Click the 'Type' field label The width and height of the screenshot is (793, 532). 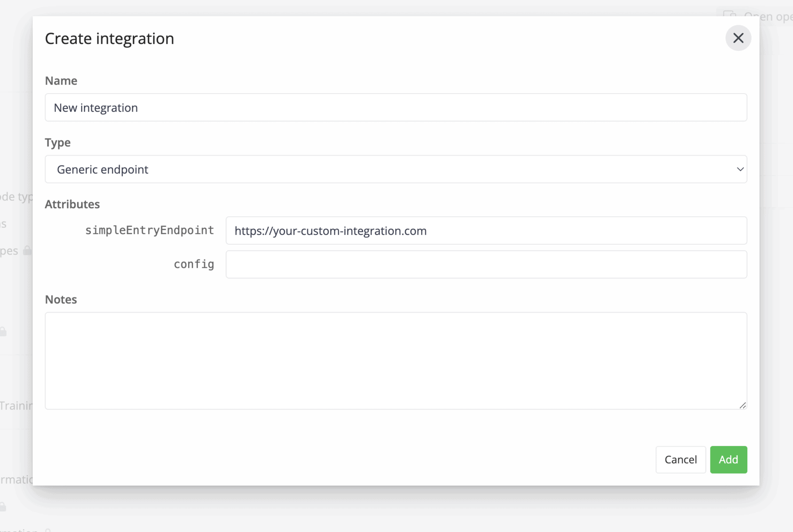click(58, 143)
